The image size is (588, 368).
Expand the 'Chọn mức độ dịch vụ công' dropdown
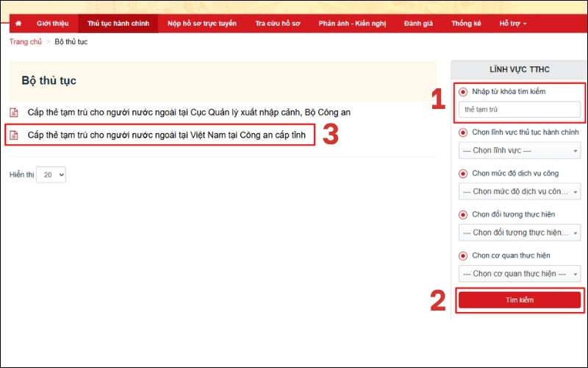pyautogui.click(x=520, y=191)
